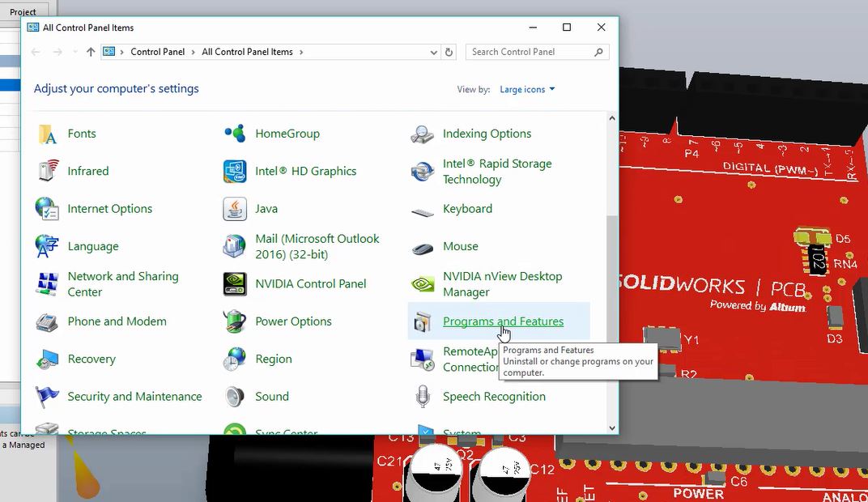The image size is (868, 502).
Task: Click the NVIDIA Control Panel icon
Action: 235,284
